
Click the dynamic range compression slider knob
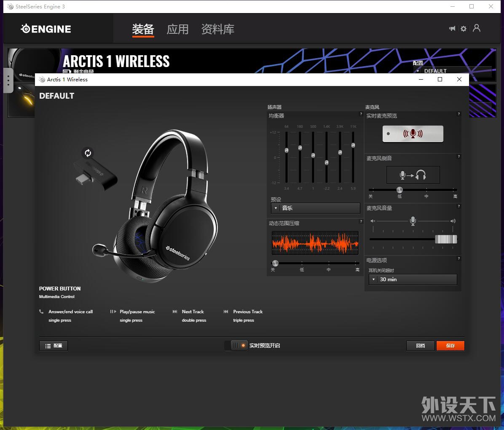coord(275,263)
